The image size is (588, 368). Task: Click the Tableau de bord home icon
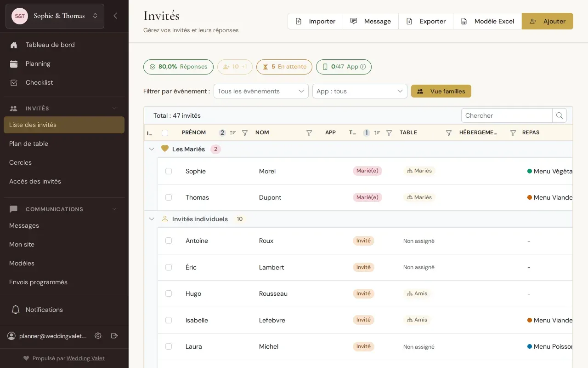pos(14,45)
